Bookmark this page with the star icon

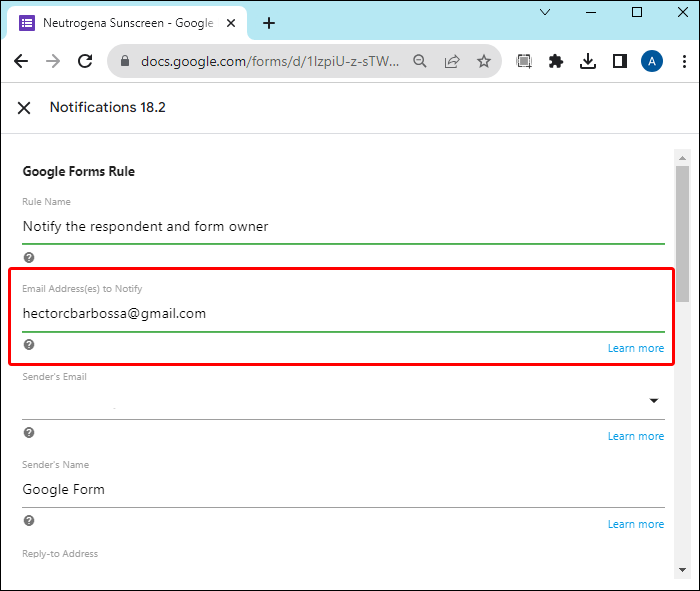[x=484, y=61]
